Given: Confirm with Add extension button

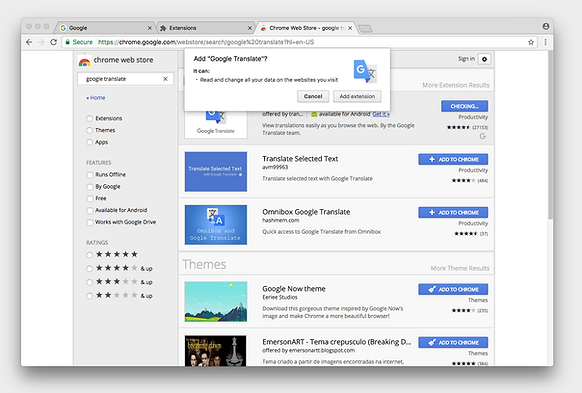Looking at the screenshot, I should click(357, 96).
